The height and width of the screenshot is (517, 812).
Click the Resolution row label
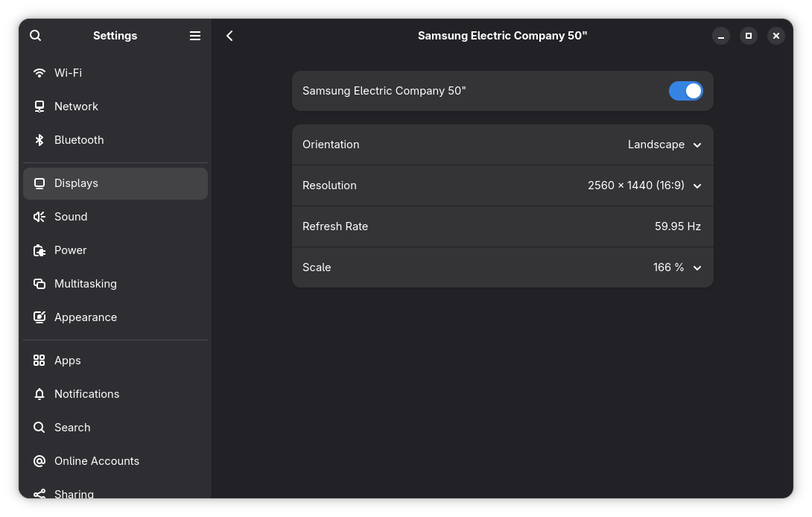(x=329, y=185)
